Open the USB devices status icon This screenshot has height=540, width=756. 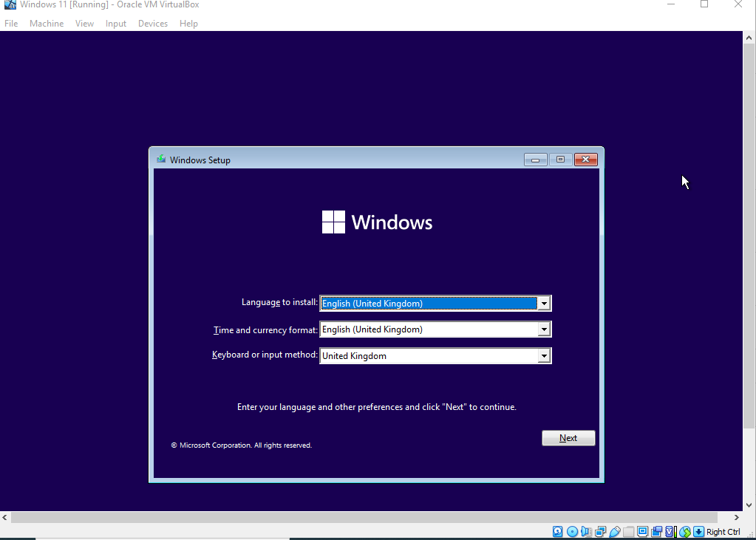pyautogui.click(x=615, y=531)
